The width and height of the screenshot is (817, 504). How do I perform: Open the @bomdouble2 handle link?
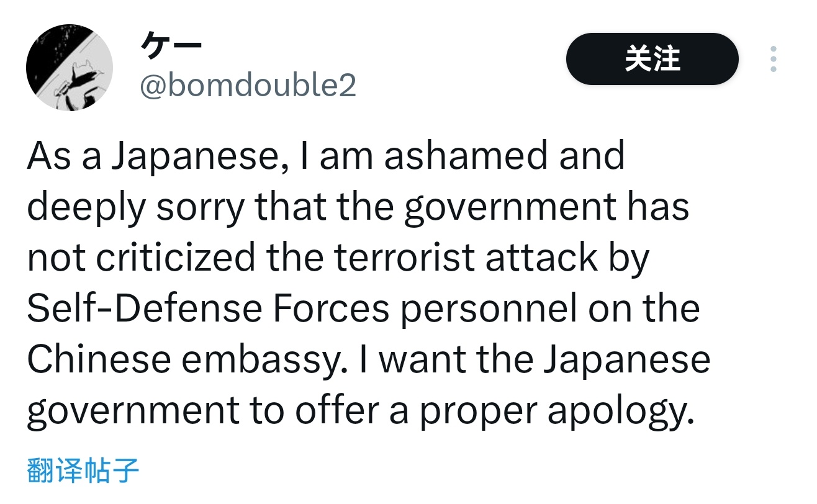tap(248, 86)
